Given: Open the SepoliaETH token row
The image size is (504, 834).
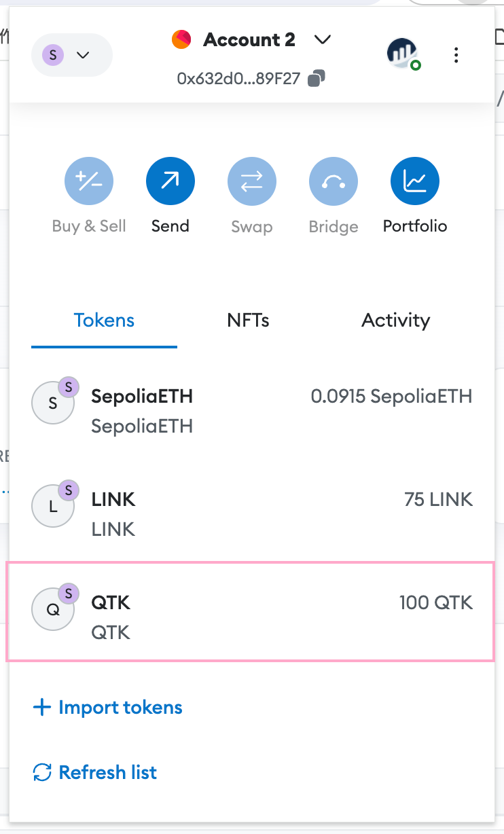Looking at the screenshot, I should click(252, 410).
